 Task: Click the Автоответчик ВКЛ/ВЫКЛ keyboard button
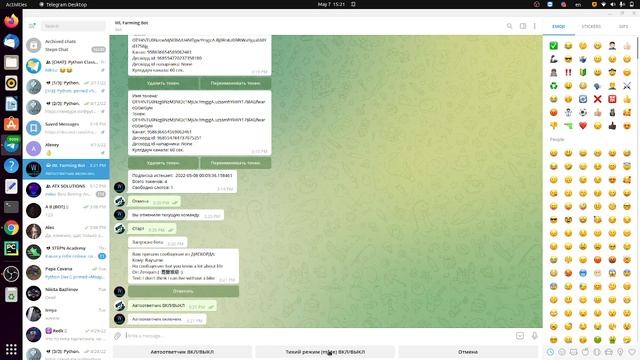[x=182, y=352]
